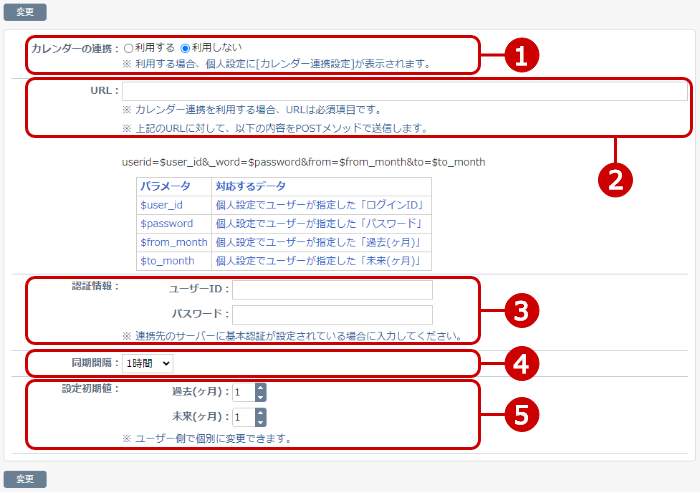Click the 対応するデータ table header
Viewport: 700px width, 493px height.
[321, 186]
